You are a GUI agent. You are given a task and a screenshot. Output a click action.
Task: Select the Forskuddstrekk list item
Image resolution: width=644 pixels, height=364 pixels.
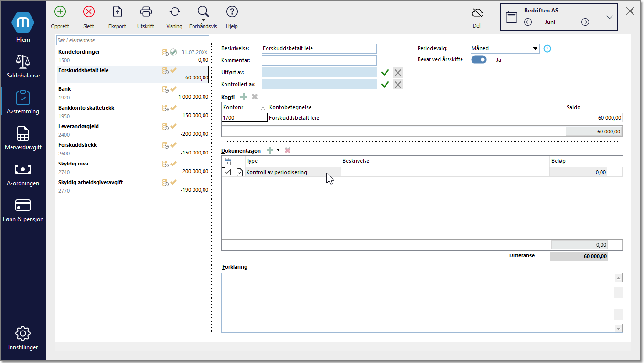coord(133,149)
